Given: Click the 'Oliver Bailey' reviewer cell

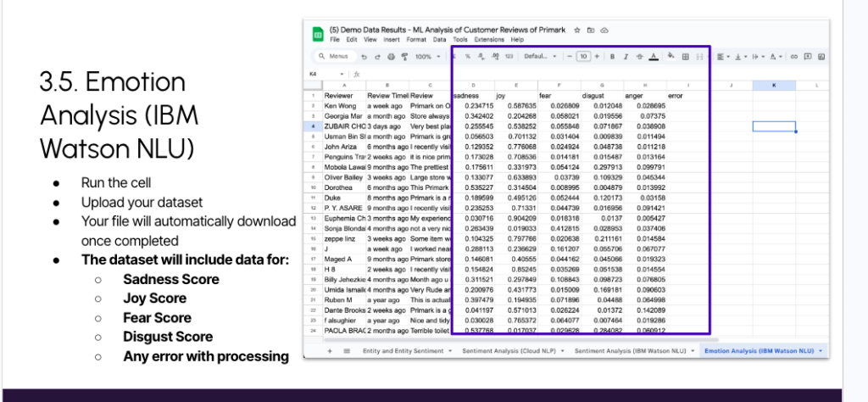Looking at the screenshot, I should coord(344,178).
